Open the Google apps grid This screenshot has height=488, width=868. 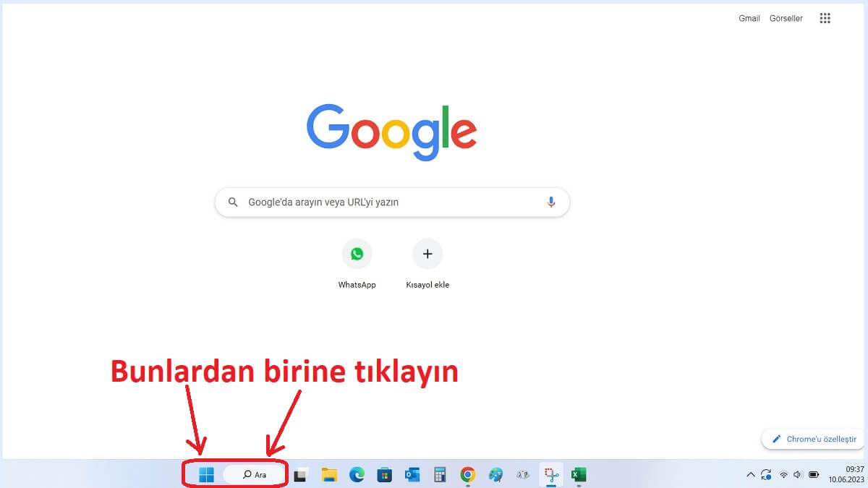pos(825,19)
